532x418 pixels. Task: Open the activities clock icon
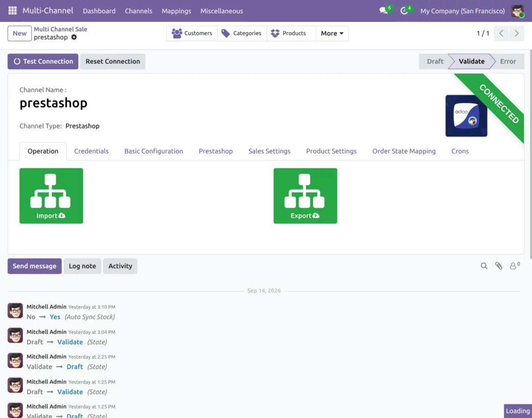[x=404, y=11]
